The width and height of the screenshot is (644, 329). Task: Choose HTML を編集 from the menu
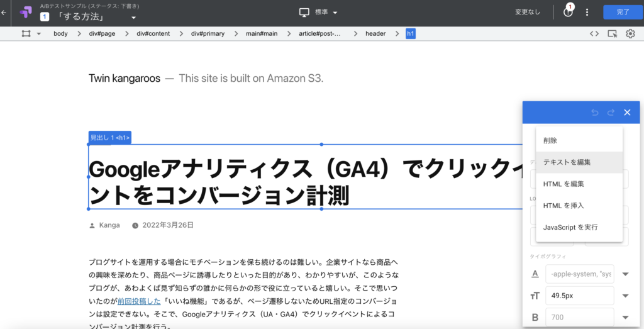(x=579, y=184)
